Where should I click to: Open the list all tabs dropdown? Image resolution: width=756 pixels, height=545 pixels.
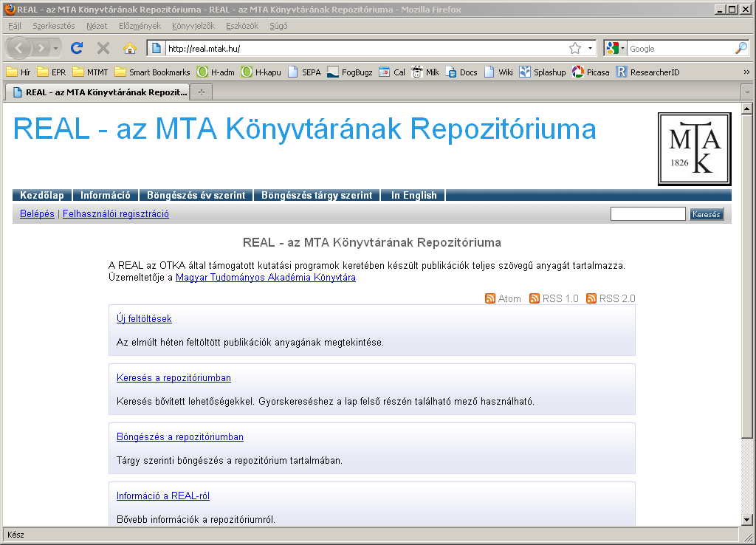pos(747,92)
